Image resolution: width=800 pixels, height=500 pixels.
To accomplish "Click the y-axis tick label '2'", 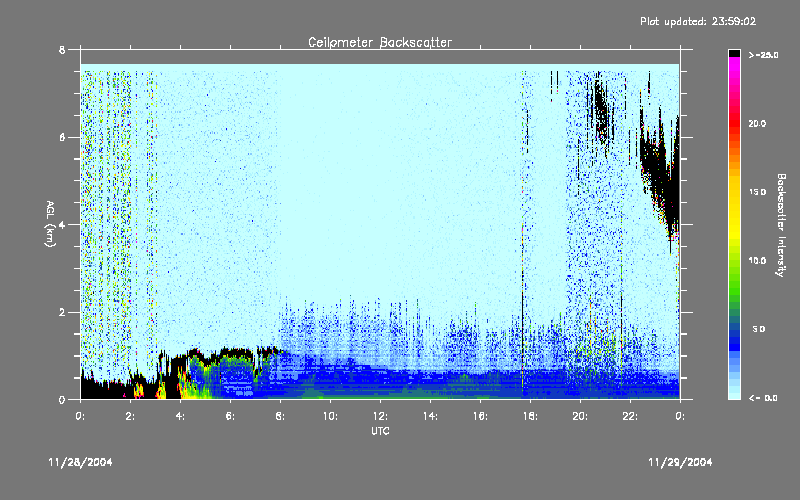I will [x=62, y=312].
